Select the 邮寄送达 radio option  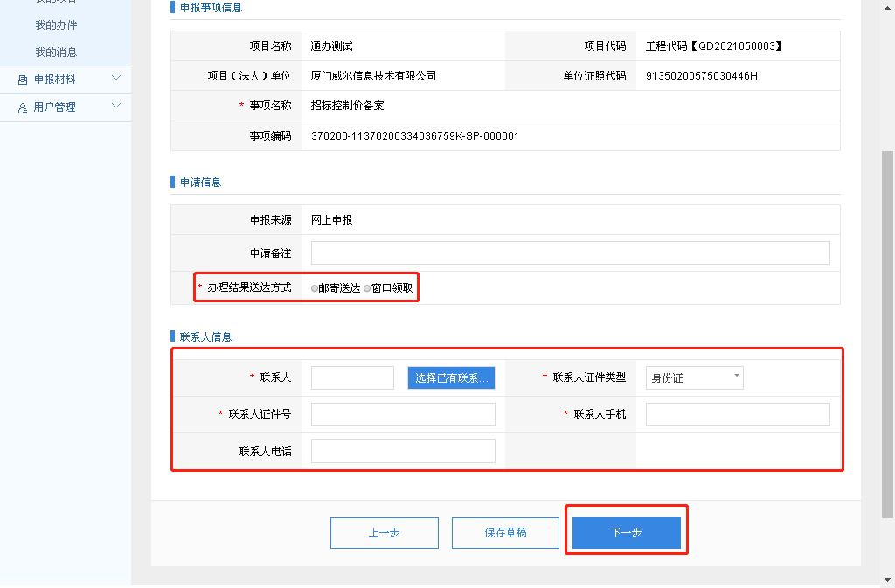(315, 288)
